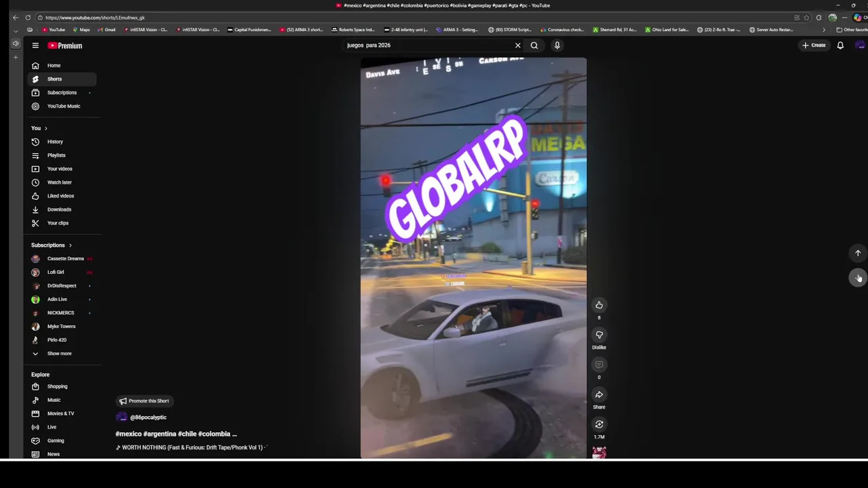Open Gaming in Explore

click(x=62, y=441)
